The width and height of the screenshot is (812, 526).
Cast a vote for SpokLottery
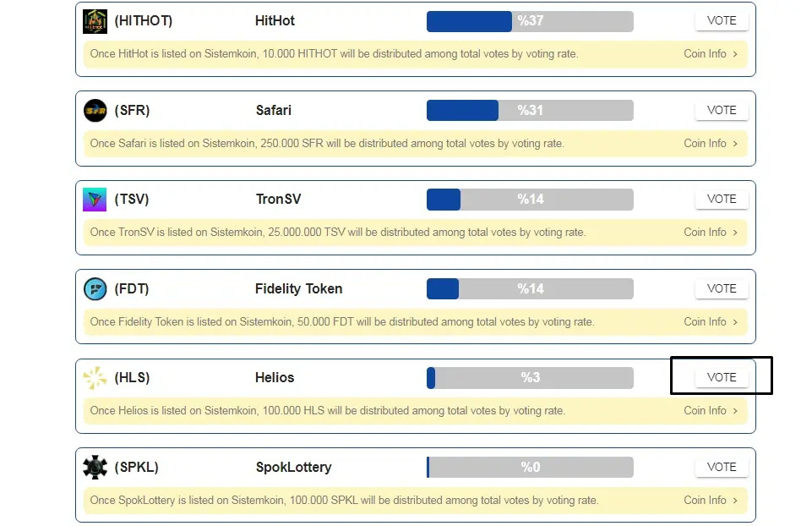tap(722, 467)
